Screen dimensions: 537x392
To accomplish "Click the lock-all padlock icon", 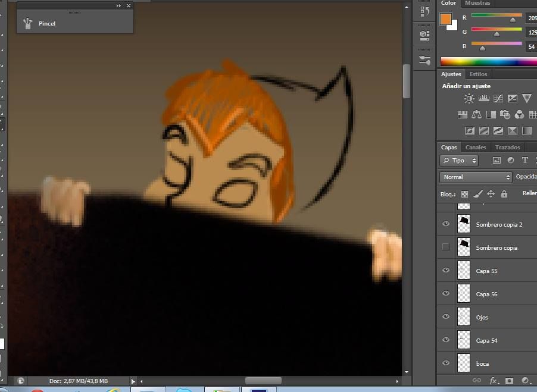I will point(504,194).
